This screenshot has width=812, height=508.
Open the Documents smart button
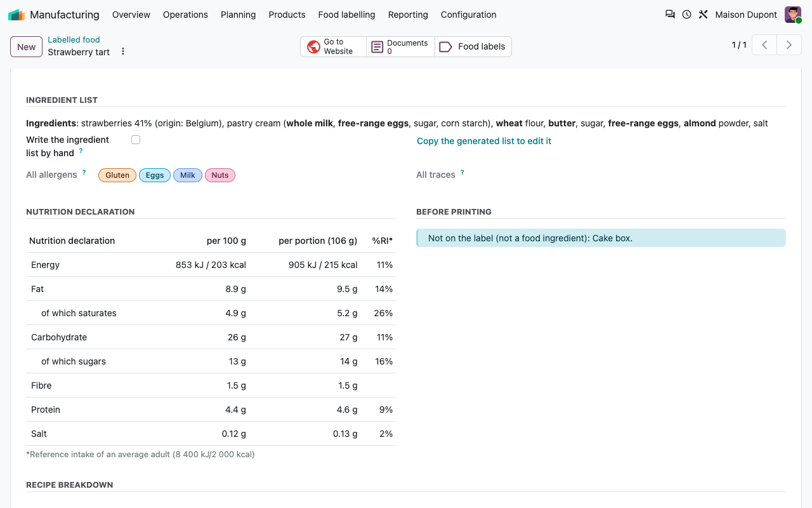coord(400,46)
